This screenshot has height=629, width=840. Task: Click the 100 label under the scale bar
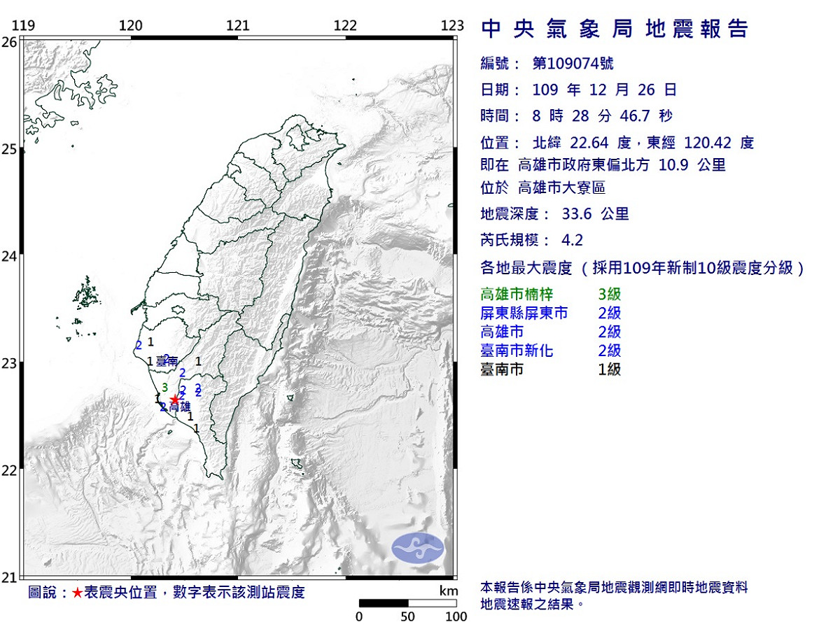coord(456,617)
